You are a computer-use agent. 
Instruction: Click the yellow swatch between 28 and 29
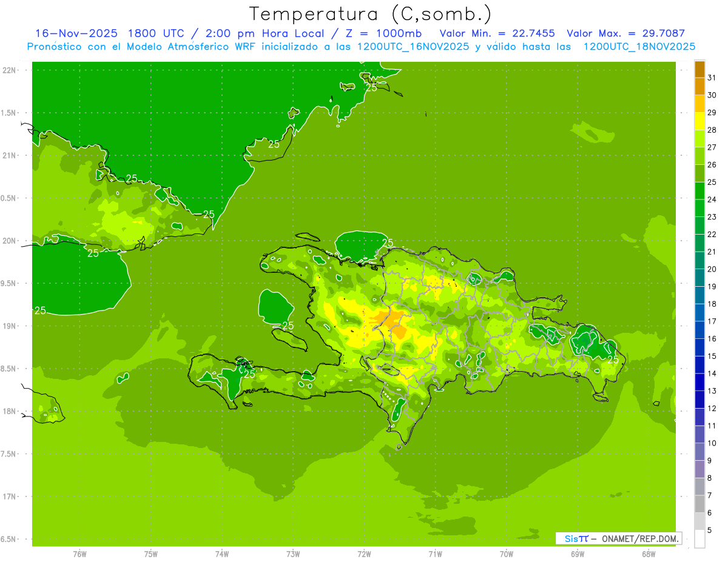(x=699, y=121)
